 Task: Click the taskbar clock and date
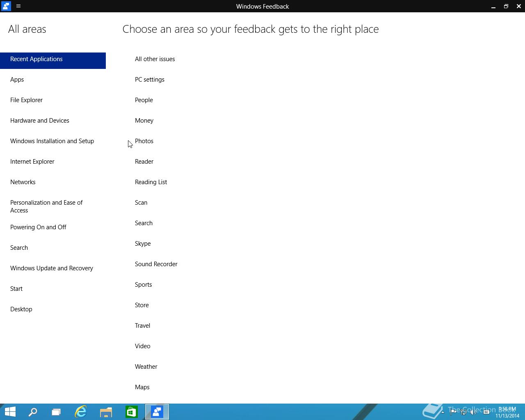click(x=507, y=412)
